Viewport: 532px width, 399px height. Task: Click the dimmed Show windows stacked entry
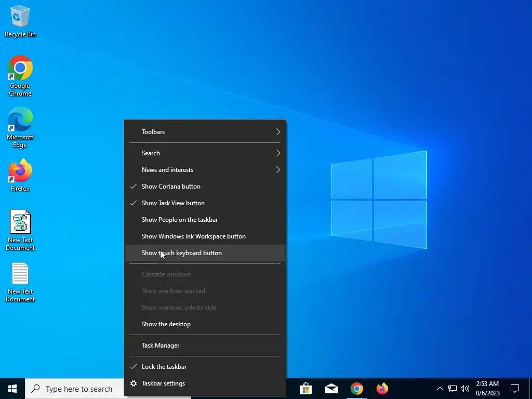coord(205,291)
